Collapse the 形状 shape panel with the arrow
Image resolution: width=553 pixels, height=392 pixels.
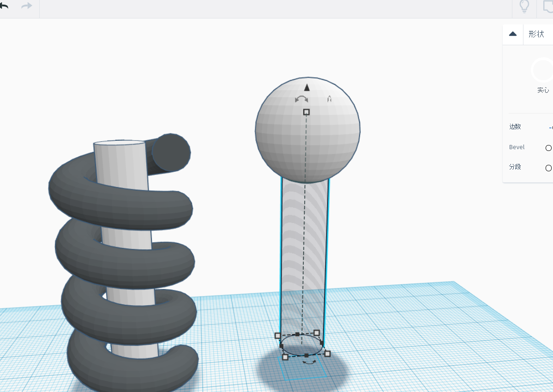pyautogui.click(x=513, y=34)
